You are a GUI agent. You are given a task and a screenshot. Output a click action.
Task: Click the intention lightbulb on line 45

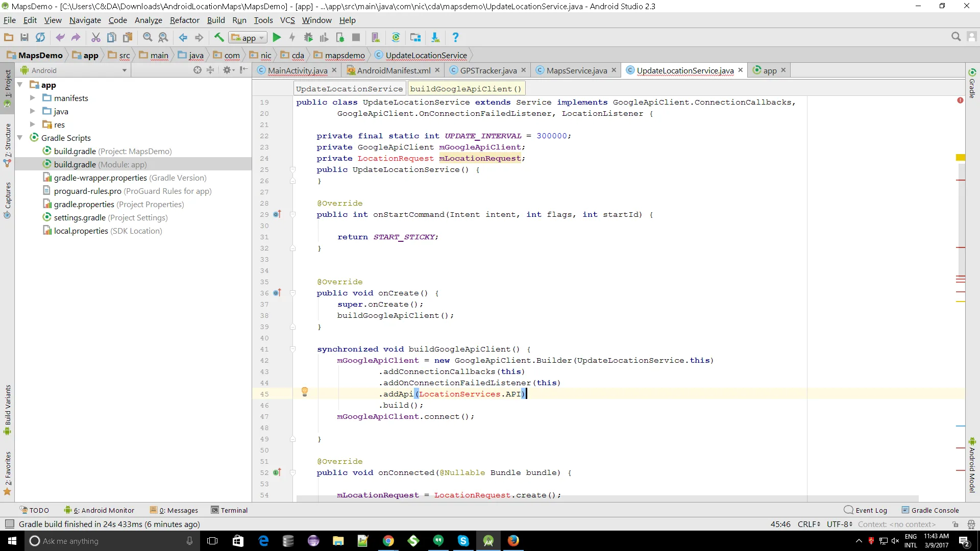coord(305,392)
